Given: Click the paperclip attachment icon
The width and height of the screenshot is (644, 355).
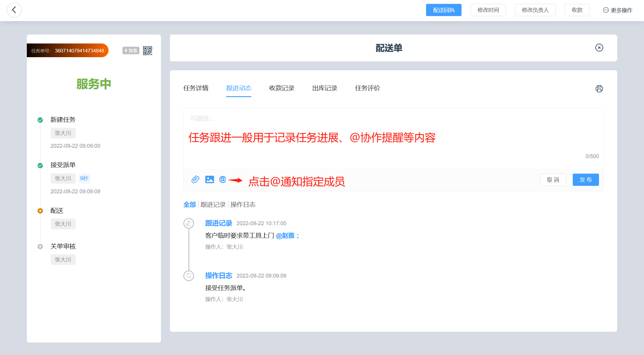Looking at the screenshot, I should tap(195, 179).
